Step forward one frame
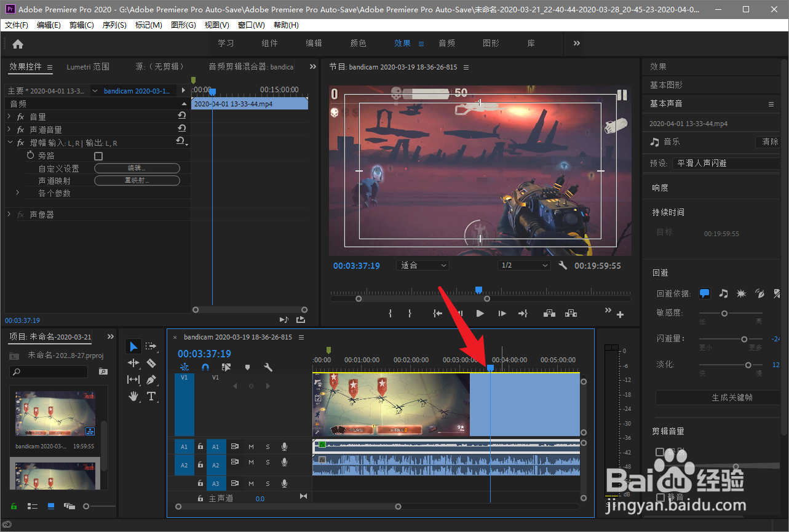789x532 pixels. (502, 314)
